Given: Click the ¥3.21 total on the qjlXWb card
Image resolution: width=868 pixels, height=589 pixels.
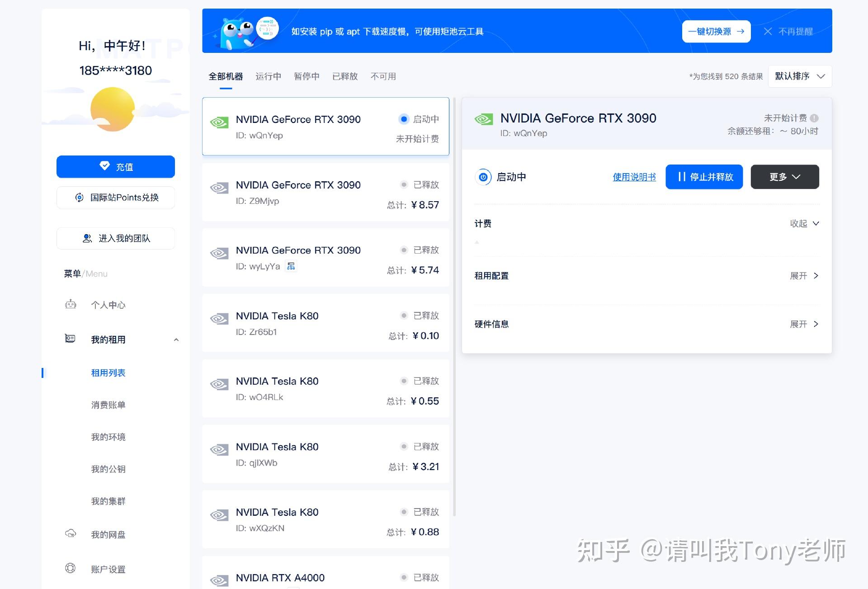Looking at the screenshot, I should 426,467.
